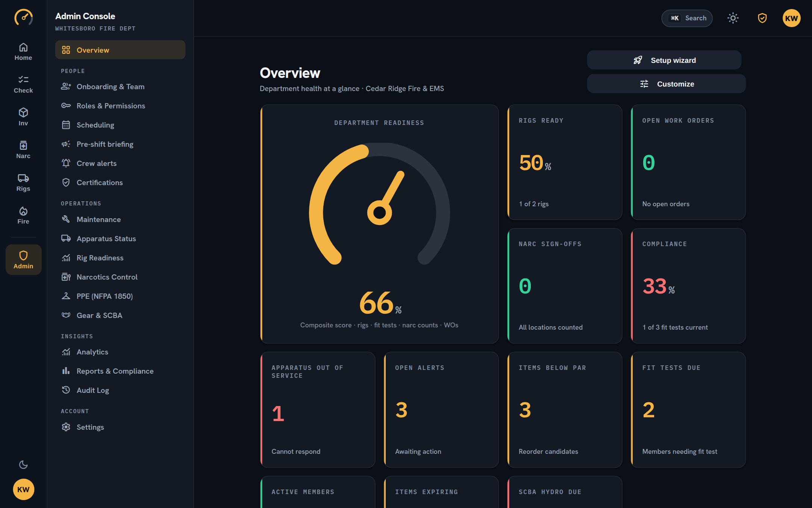Click the Onboarding people icon
812x508 pixels.
pyautogui.click(x=66, y=87)
